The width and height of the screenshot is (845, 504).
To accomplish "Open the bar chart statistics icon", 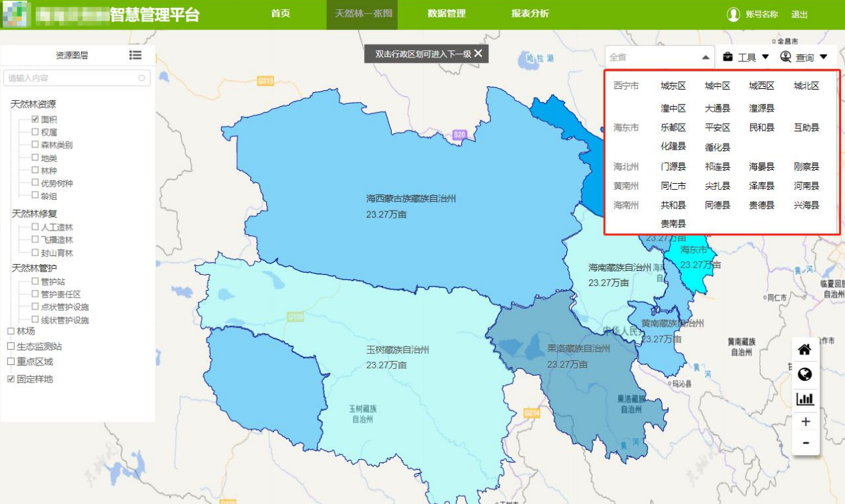I will (x=805, y=399).
